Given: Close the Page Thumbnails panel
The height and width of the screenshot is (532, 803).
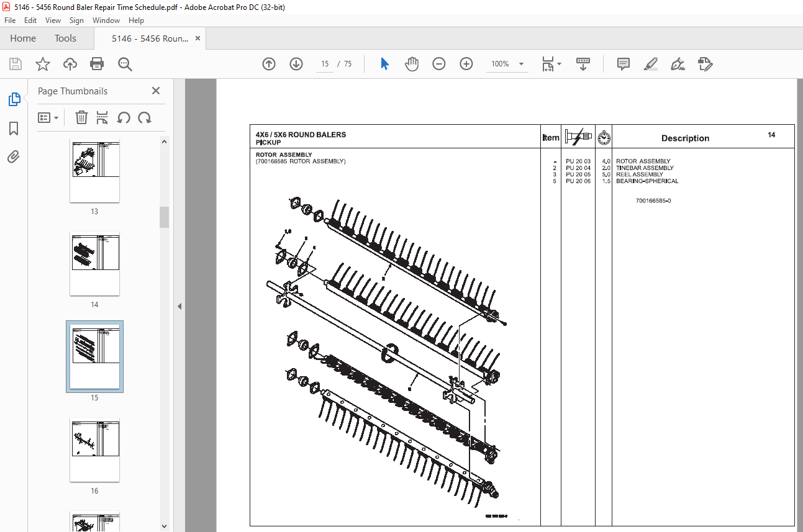Looking at the screenshot, I should (x=156, y=91).
